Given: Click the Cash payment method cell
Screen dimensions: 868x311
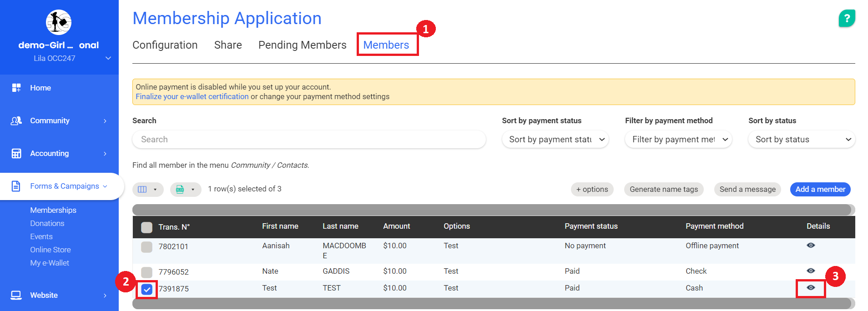Looking at the screenshot, I should pos(694,288).
